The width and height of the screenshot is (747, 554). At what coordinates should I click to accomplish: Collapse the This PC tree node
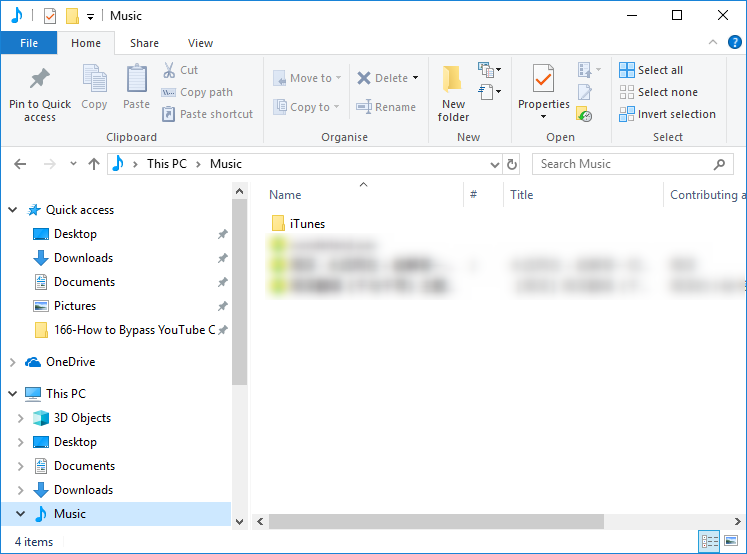(x=12, y=394)
